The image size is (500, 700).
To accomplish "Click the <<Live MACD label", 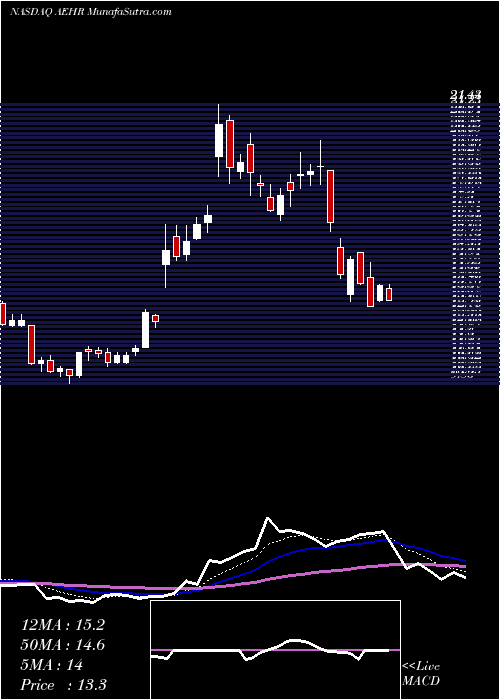I will [x=421, y=674].
